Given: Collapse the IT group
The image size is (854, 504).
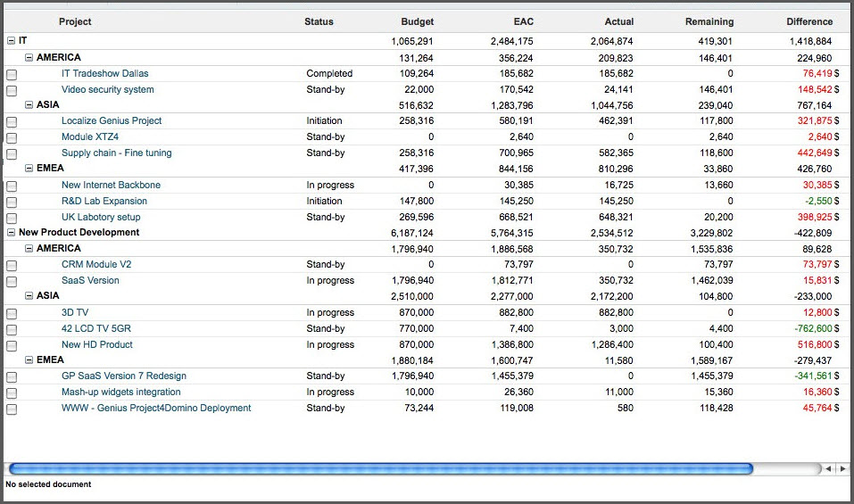Looking at the screenshot, I should coord(11,41).
